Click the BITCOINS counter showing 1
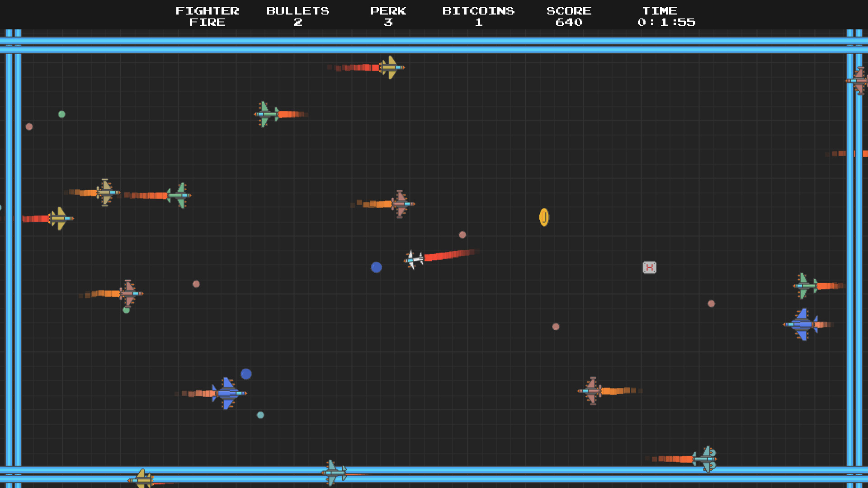Screen dimensions: 868x488 [x=479, y=17]
